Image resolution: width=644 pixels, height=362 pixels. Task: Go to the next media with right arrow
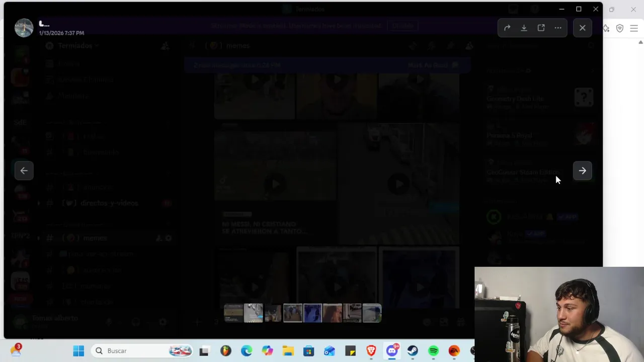pyautogui.click(x=582, y=170)
